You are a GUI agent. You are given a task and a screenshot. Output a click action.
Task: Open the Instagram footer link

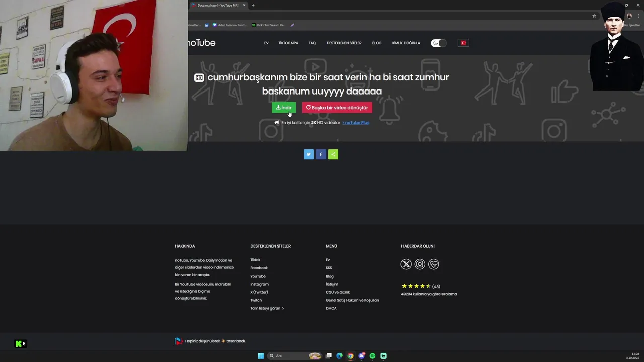(x=260, y=284)
